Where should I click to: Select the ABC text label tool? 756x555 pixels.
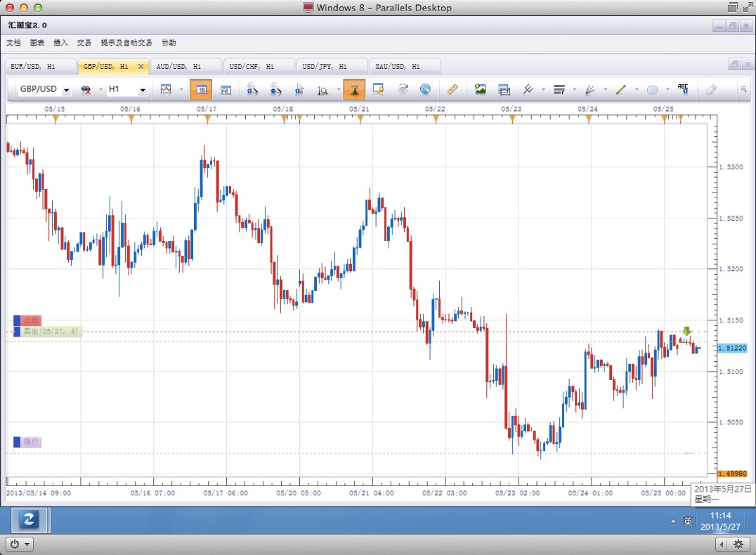[x=683, y=89]
